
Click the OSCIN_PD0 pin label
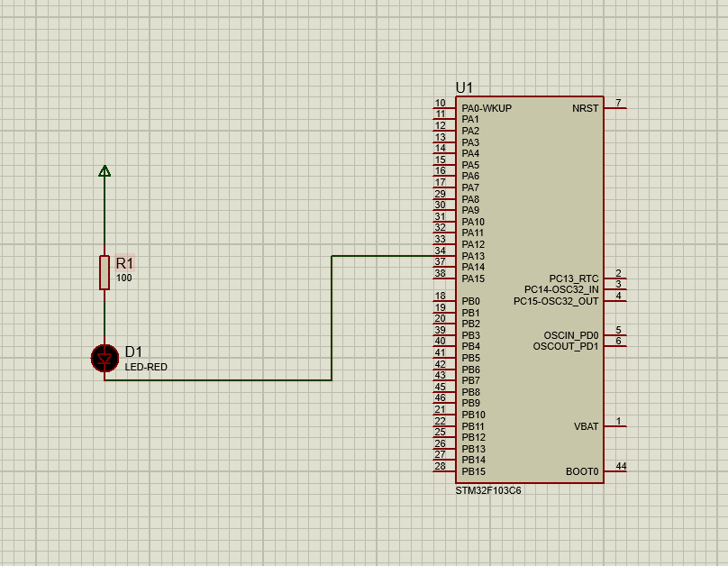(x=571, y=335)
